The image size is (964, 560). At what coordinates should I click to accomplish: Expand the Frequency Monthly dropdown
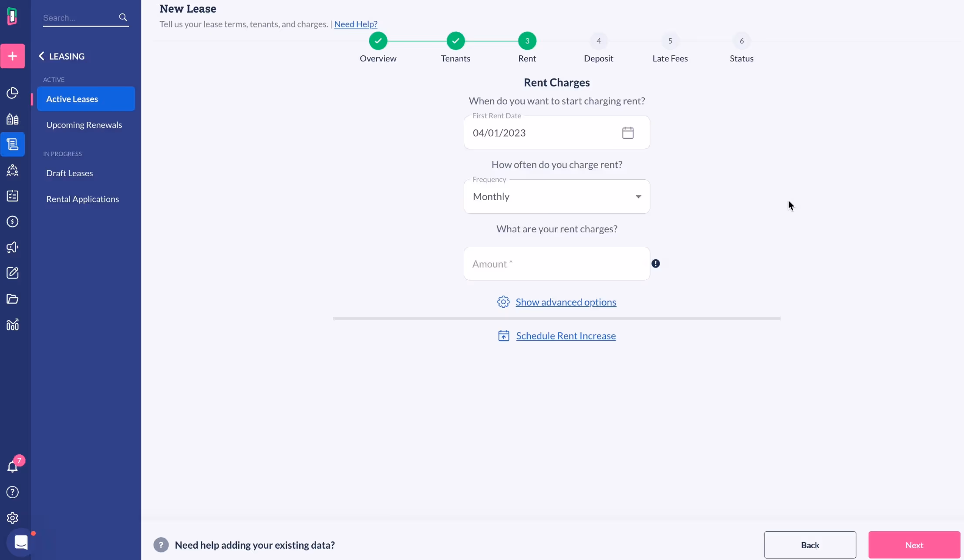[x=557, y=197]
